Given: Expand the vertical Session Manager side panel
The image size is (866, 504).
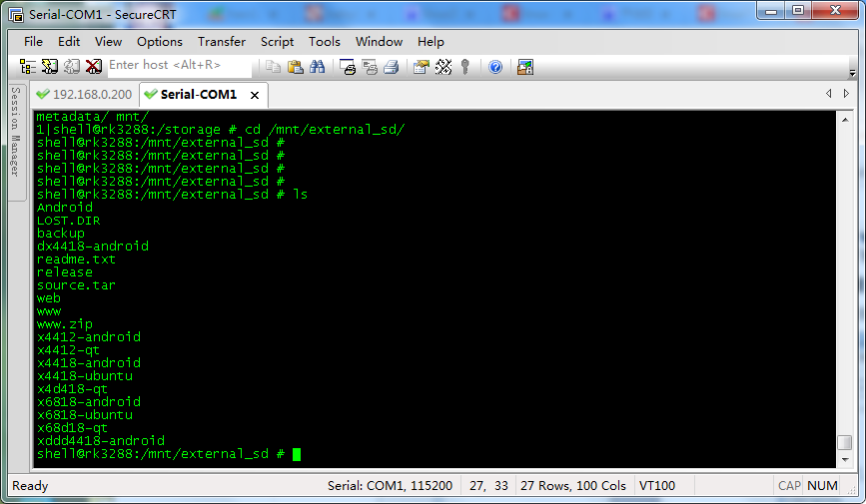Looking at the screenshot, I should (x=15, y=130).
